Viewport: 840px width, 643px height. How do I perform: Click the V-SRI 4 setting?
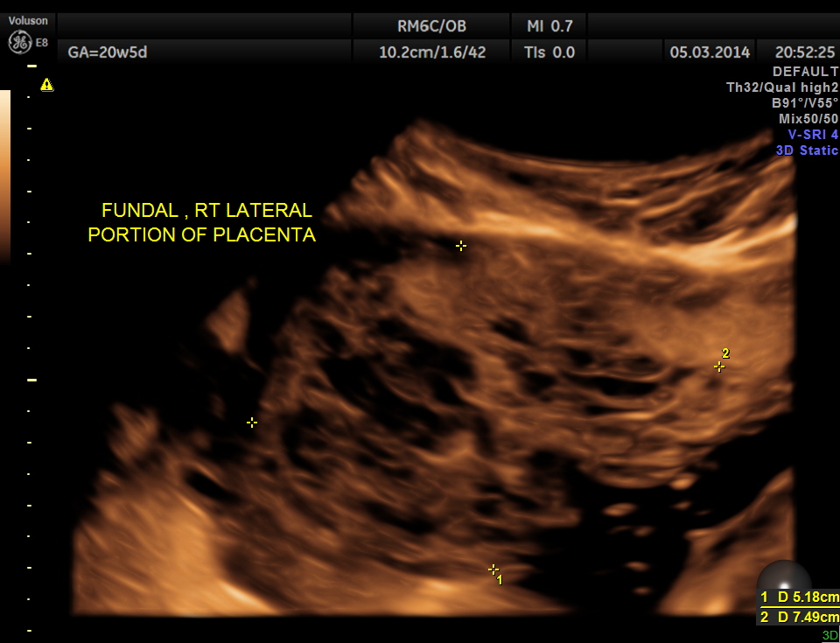click(812, 135)
